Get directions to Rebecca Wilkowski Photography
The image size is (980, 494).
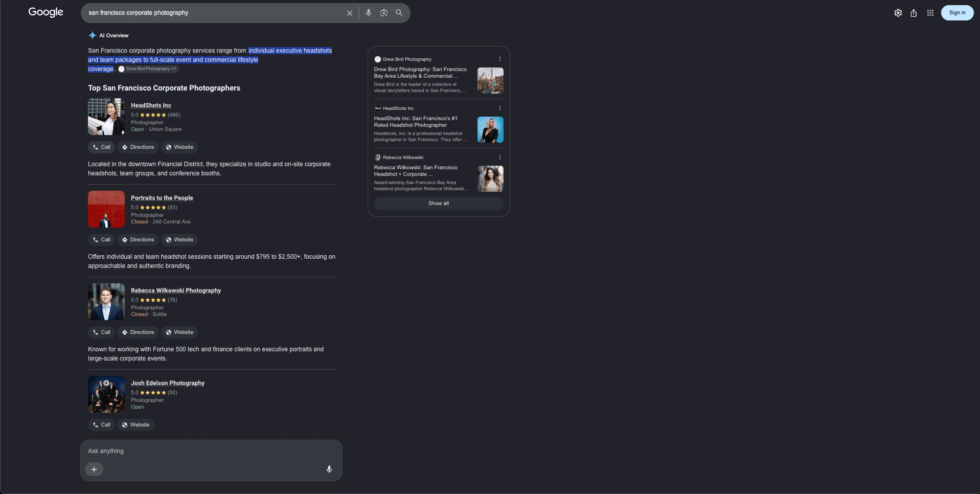pos(138,332)
